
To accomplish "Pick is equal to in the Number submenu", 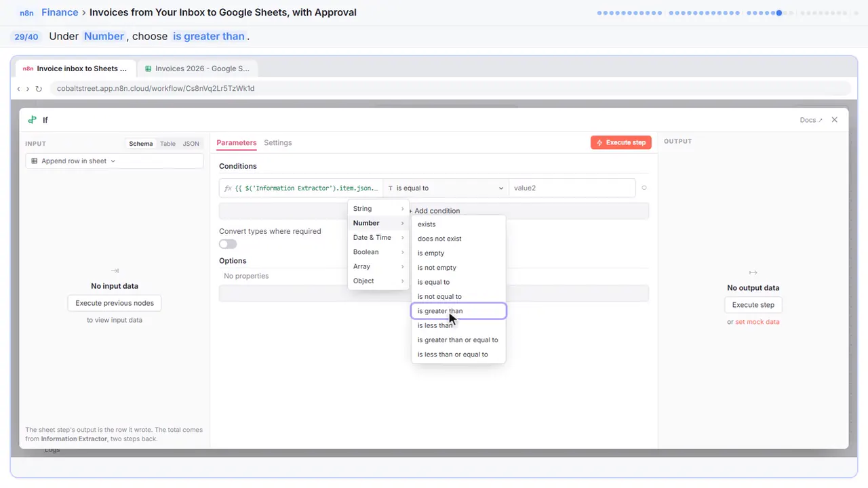I will click(x=458, y=282).
